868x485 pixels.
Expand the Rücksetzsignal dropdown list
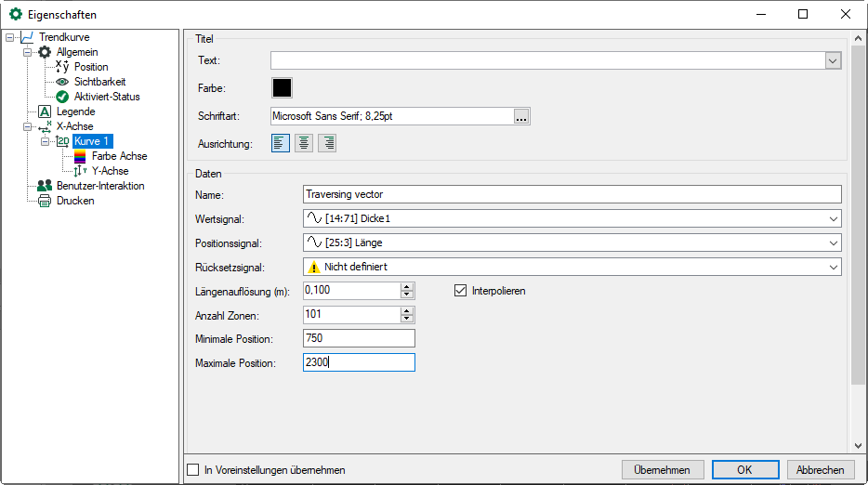832,267
